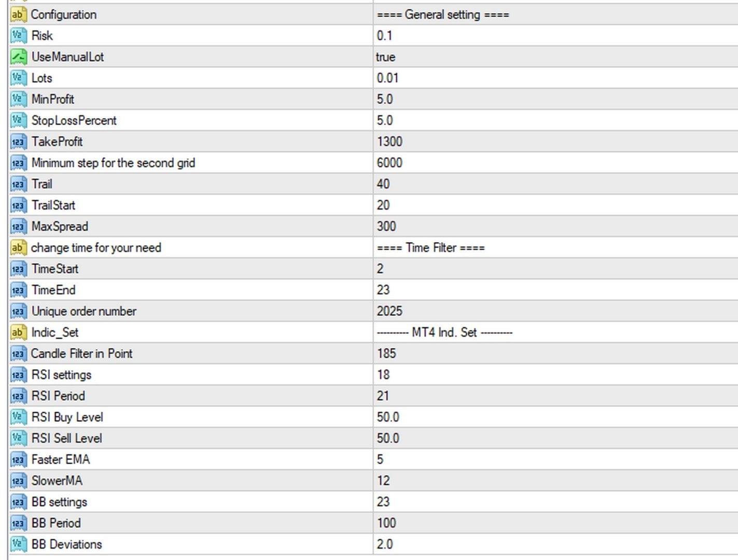
Task: Click the integer icon next to TakeProfit
Action: pyautogui.click(x=18, y=142)
